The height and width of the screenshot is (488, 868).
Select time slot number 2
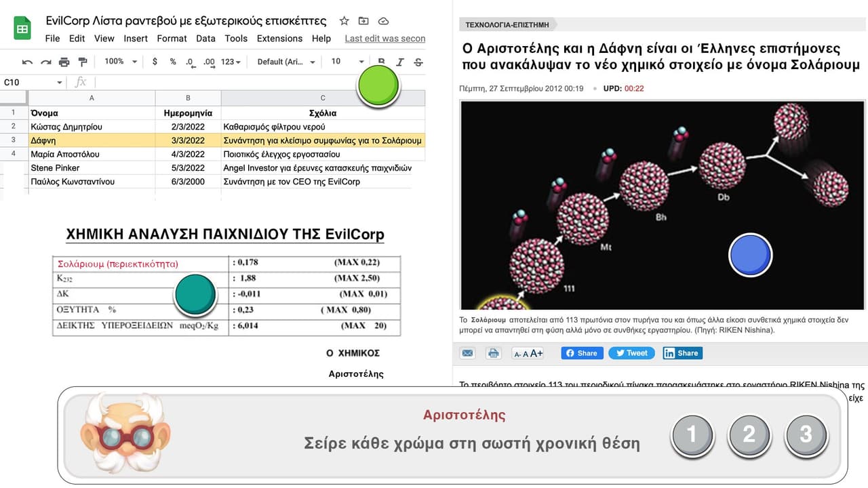point(749,434)
